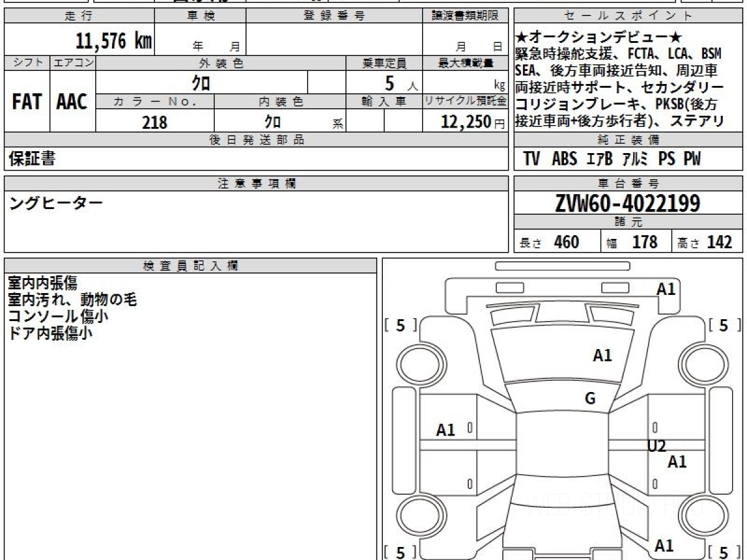Select inspector note 室内内張傷

point(43,283)
